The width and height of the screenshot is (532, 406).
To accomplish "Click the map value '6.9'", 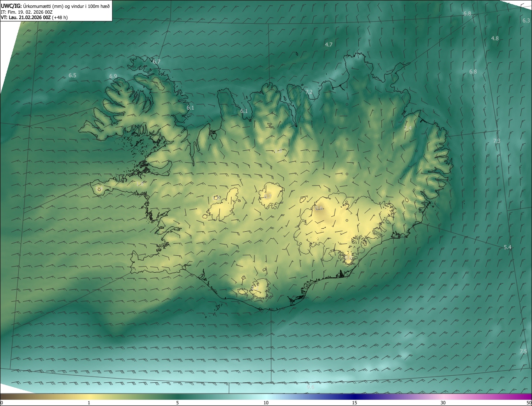I will pos(113,76).
